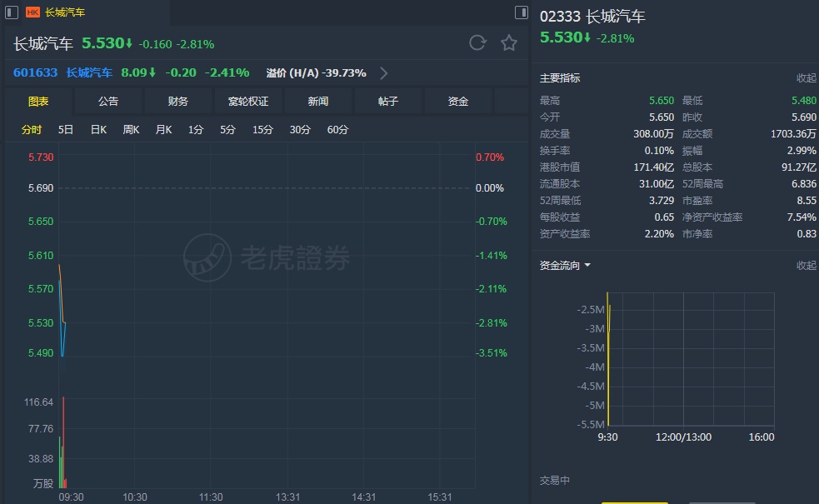Screen dimensions: 819x504
Task: Open the 新闻 tab
Action: [318, 102]
